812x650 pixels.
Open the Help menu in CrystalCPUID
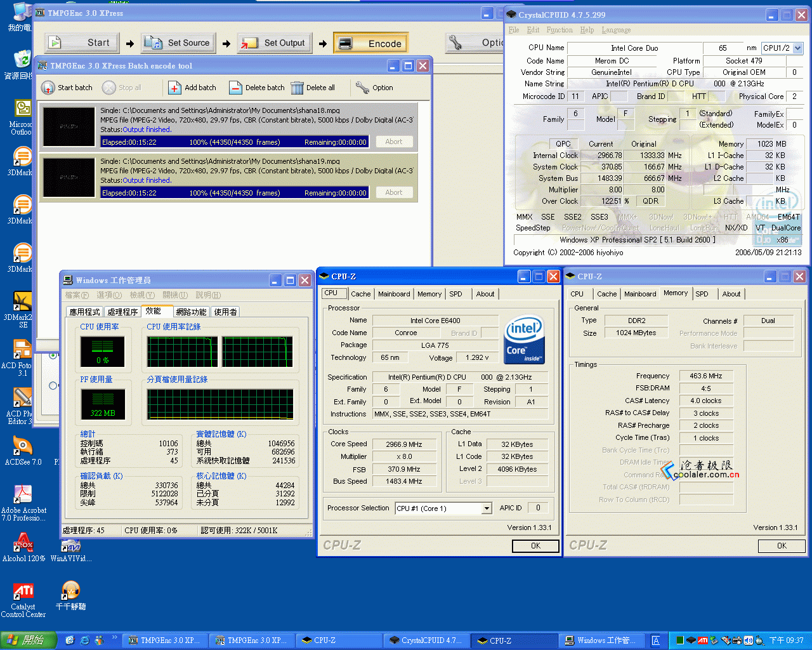pyautogui.click(x=587, y=30)
